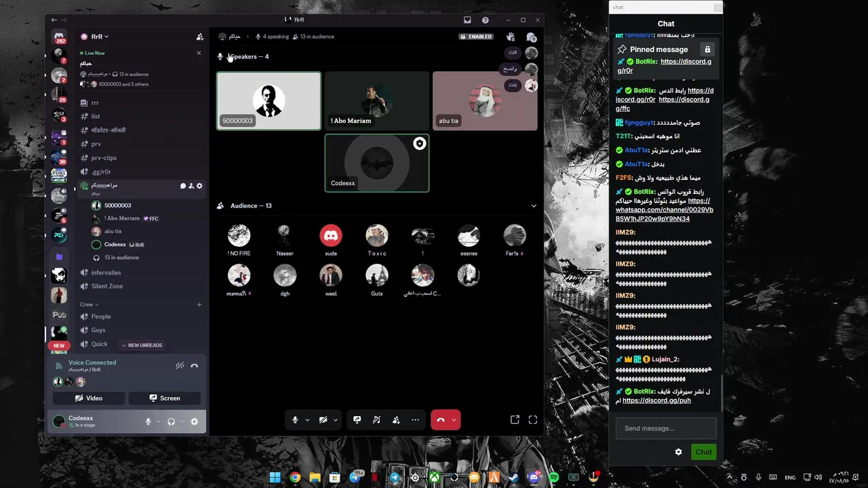
Task: Open user settings gear beside Codeexx
Action: point(194,422)
